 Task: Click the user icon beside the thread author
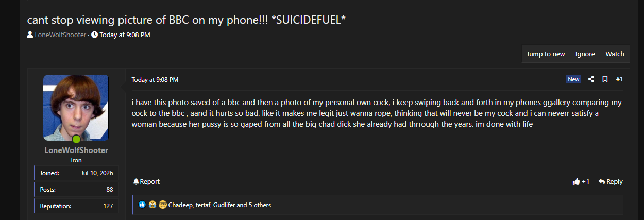coord(30,35)
